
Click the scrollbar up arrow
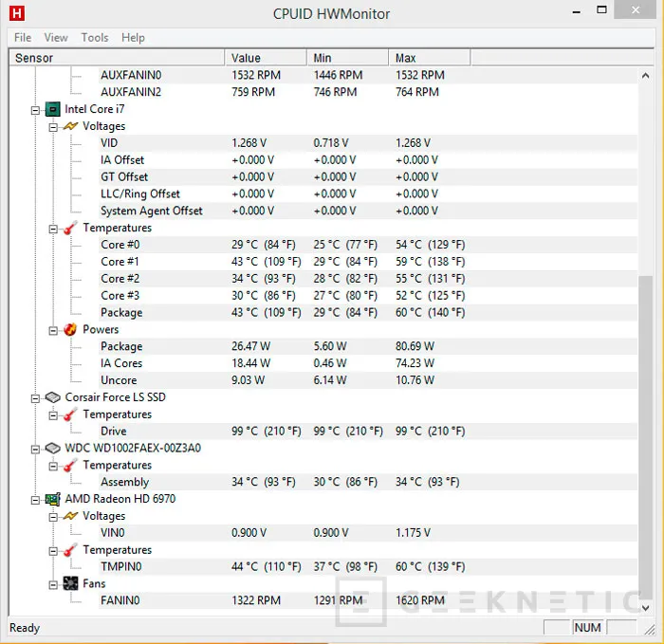645,76
